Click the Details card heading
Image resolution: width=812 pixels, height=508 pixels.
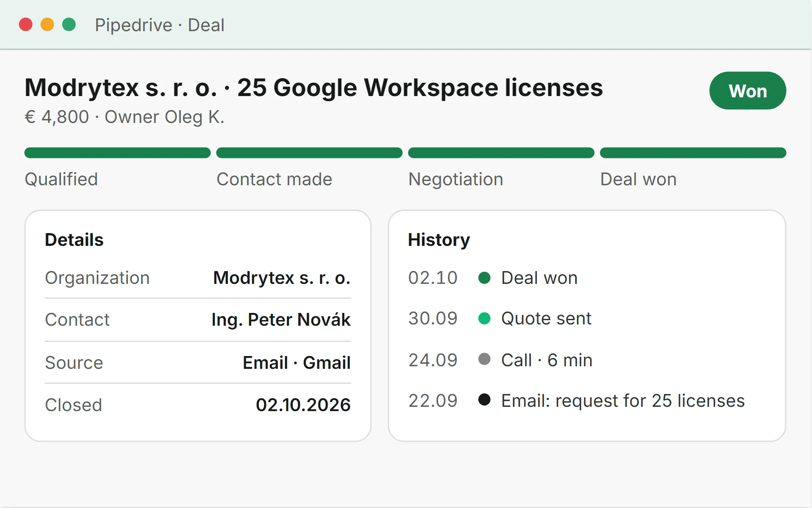click(74, 240)
